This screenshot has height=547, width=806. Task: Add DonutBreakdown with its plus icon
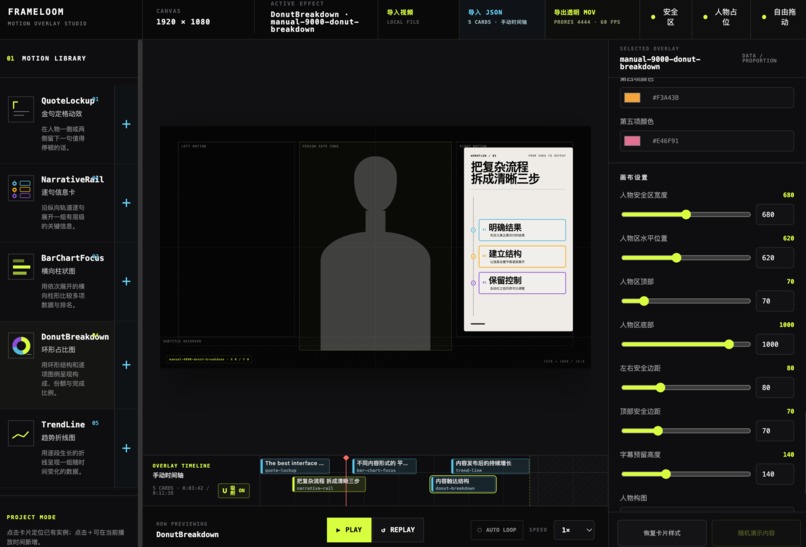click(x=126, y=364)
